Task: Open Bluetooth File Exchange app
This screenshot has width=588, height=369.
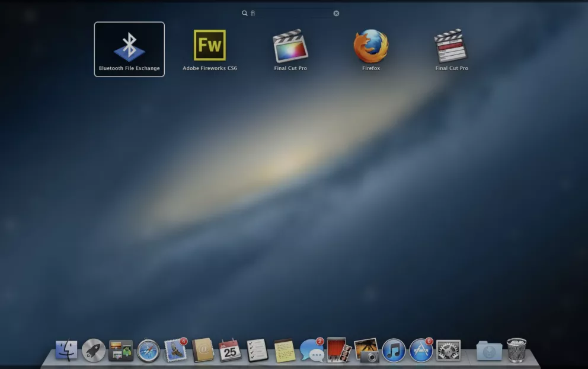Action: [129, 49]
